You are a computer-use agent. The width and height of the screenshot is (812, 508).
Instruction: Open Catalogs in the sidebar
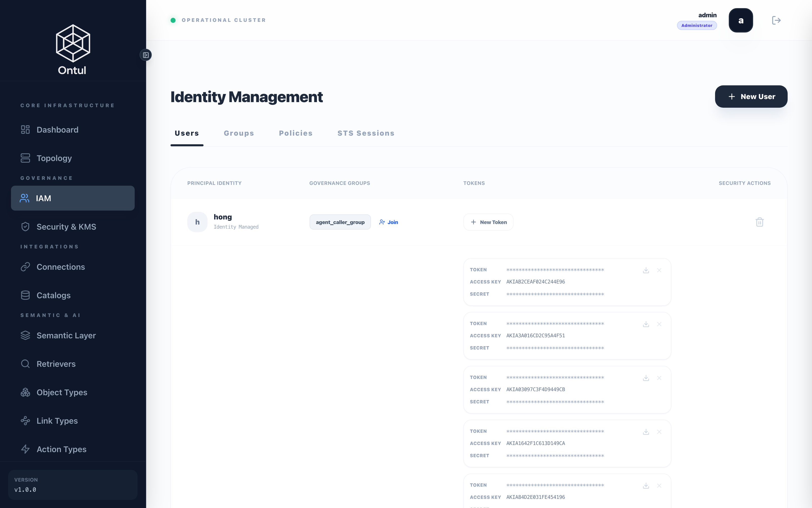click(x=73, y=295)
